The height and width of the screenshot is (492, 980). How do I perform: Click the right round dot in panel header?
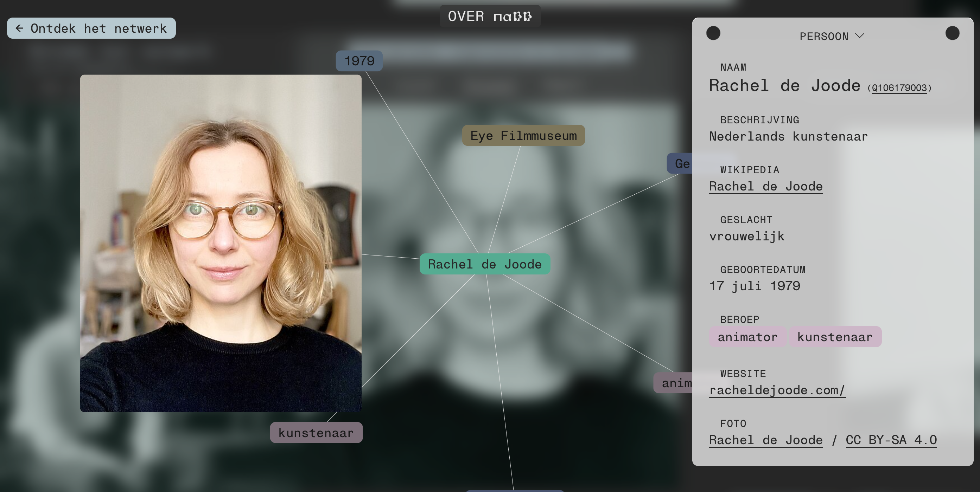[952, 33]
